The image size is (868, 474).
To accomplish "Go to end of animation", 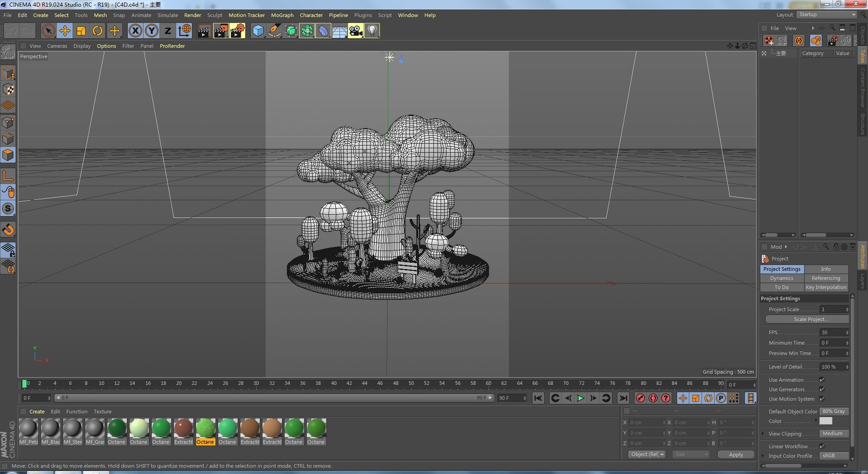I will click(x=623, y=398).
